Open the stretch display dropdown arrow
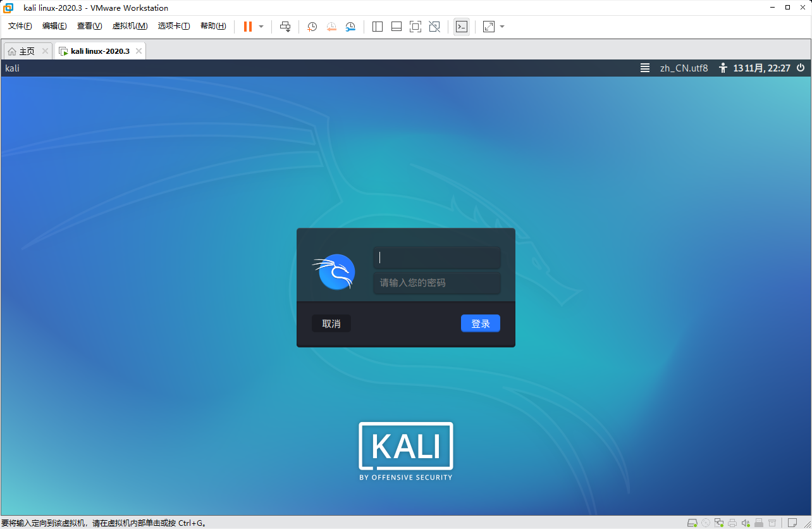 502,27
